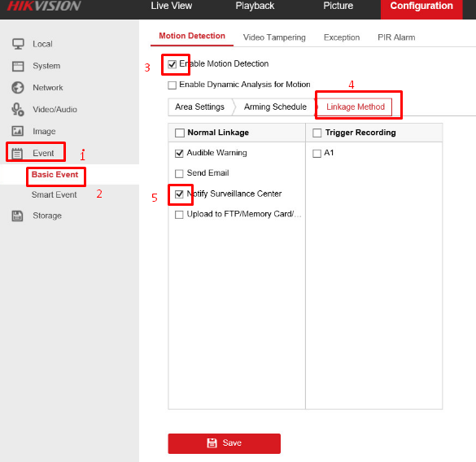Click the Network globe icon
This screenshot has height=462, width=476.
18,88
